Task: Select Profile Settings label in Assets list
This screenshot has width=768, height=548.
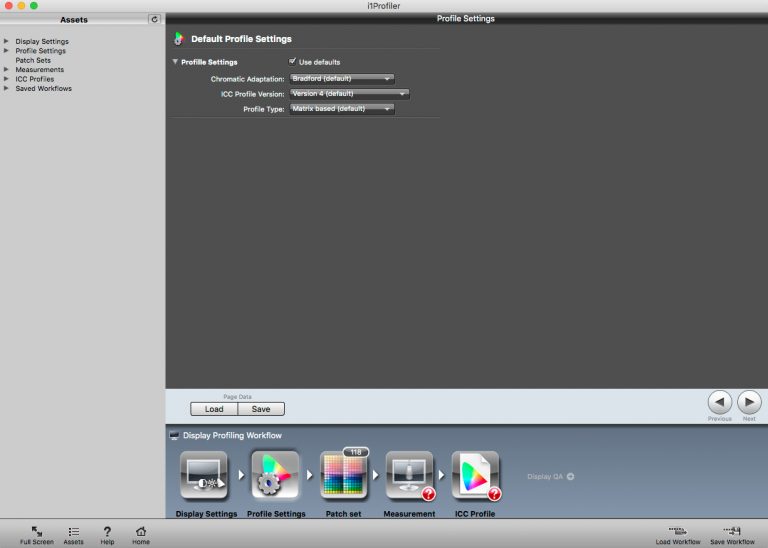Action: coord(41,51)
